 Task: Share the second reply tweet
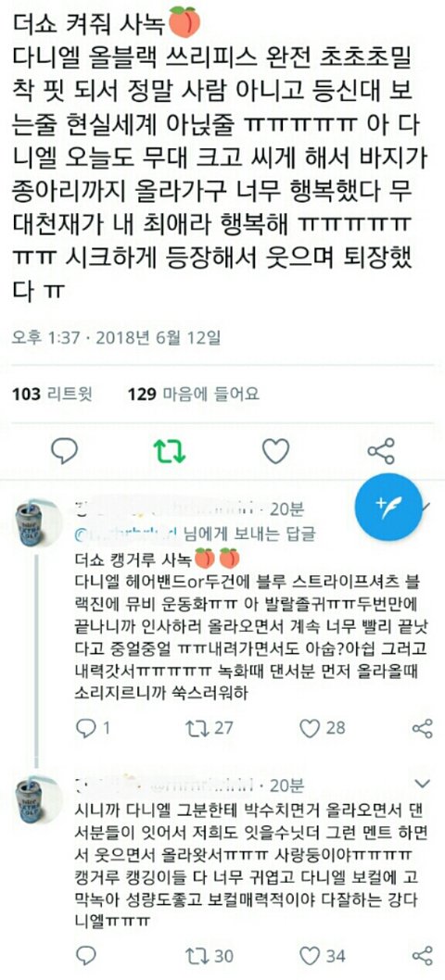pos(423,956)
